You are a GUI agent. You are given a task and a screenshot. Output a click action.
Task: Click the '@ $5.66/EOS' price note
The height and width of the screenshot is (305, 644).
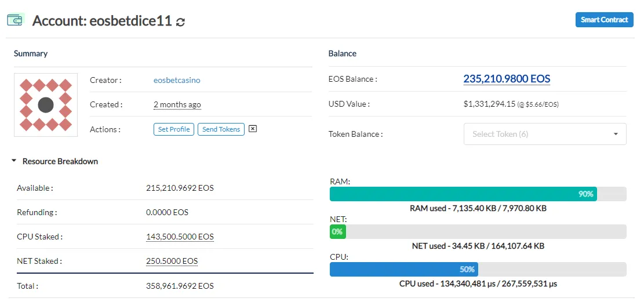click(x=538, y=104)
